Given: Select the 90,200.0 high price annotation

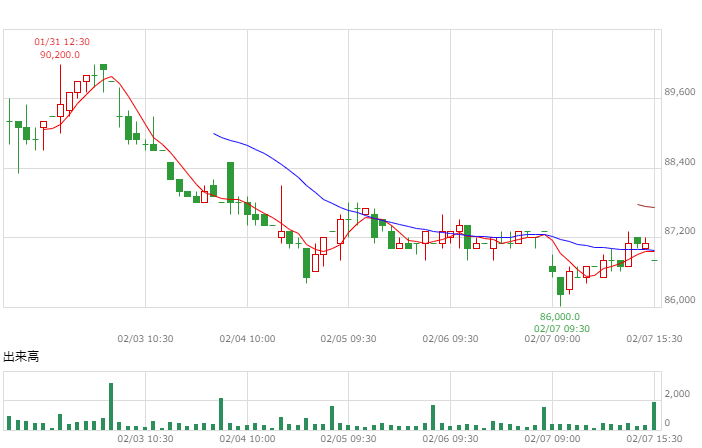Looking at the screenshot, I should 60,55.
